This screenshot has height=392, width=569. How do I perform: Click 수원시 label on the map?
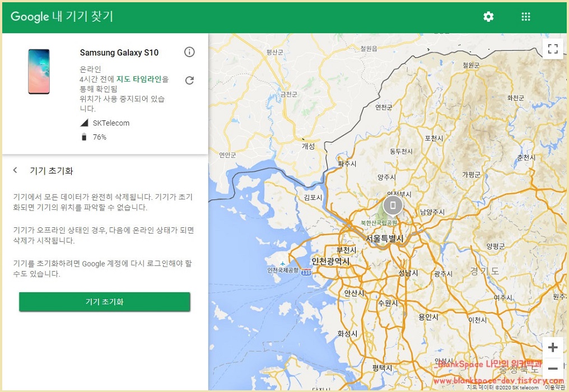click(388, 303)
